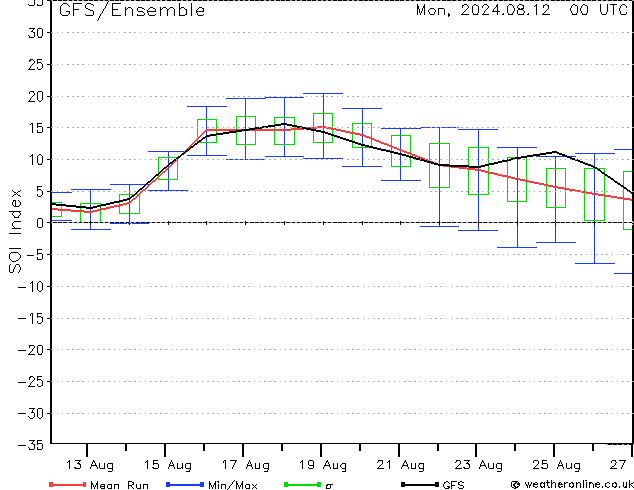Open the weatheronline.co.uk credit link

(572, 484)
